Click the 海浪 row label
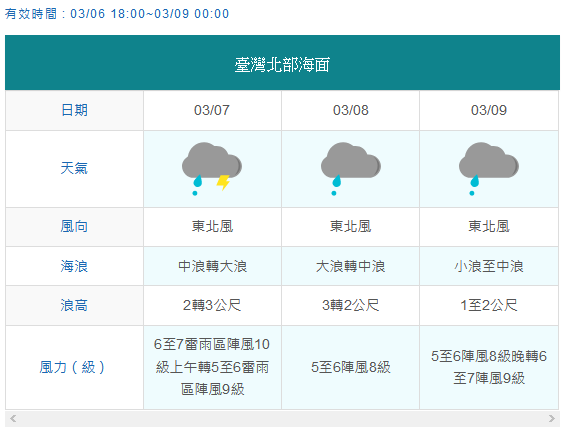This screenshot has height=434, width=566. tap(74, 266)
